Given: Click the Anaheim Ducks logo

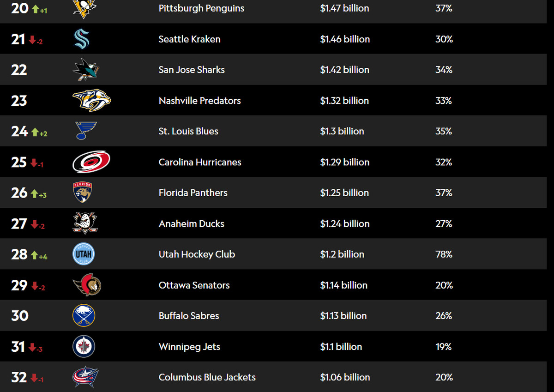Looking at the screenshot, I should [x=85, y=223].
